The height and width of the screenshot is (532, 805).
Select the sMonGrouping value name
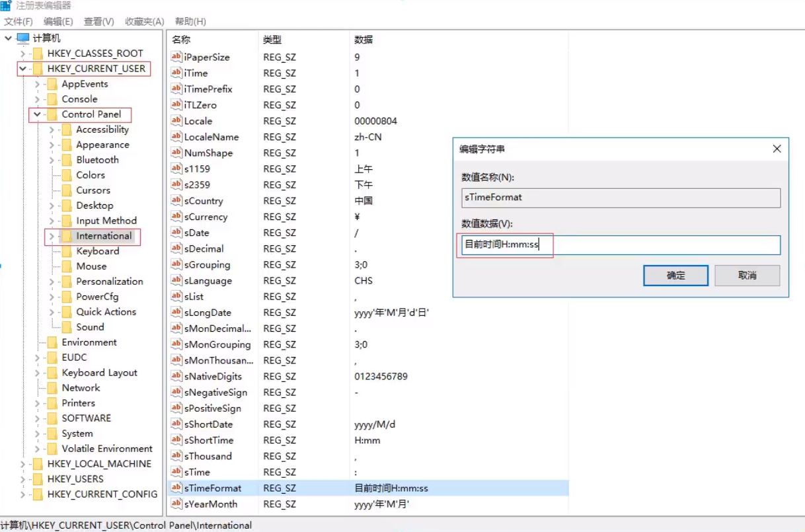217,344
